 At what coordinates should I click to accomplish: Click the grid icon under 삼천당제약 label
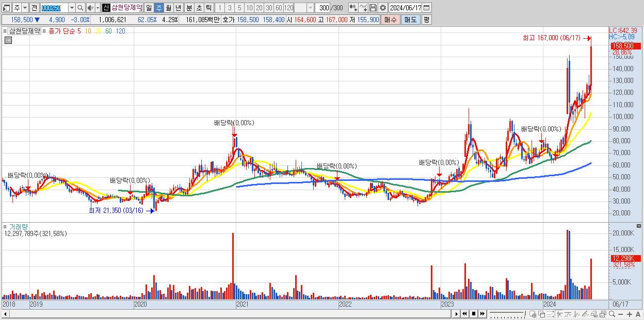tap(8, 40)
